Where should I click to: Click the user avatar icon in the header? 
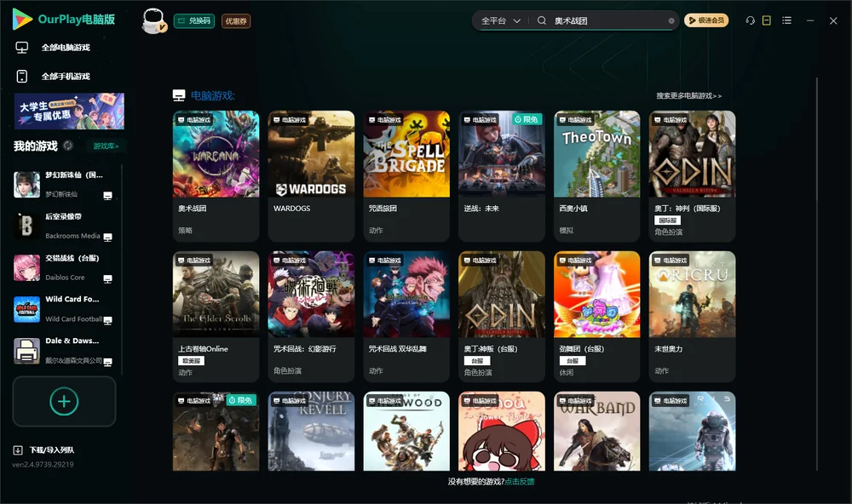[153, 20]
